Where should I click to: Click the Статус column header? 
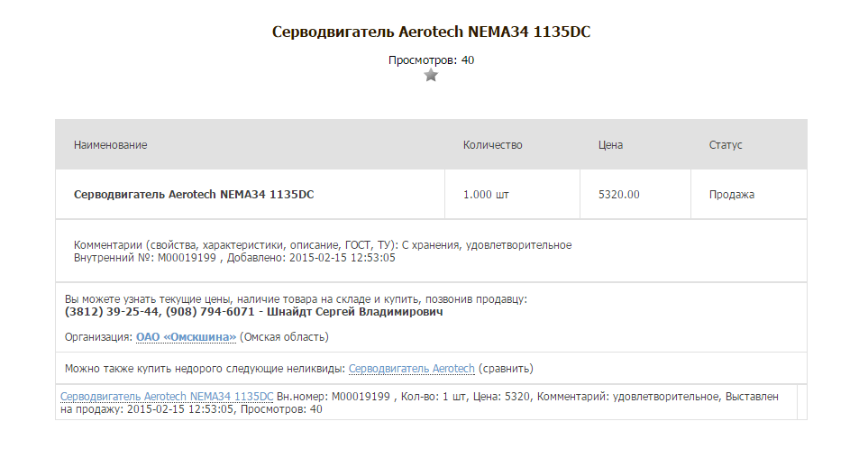pos(725,145)
